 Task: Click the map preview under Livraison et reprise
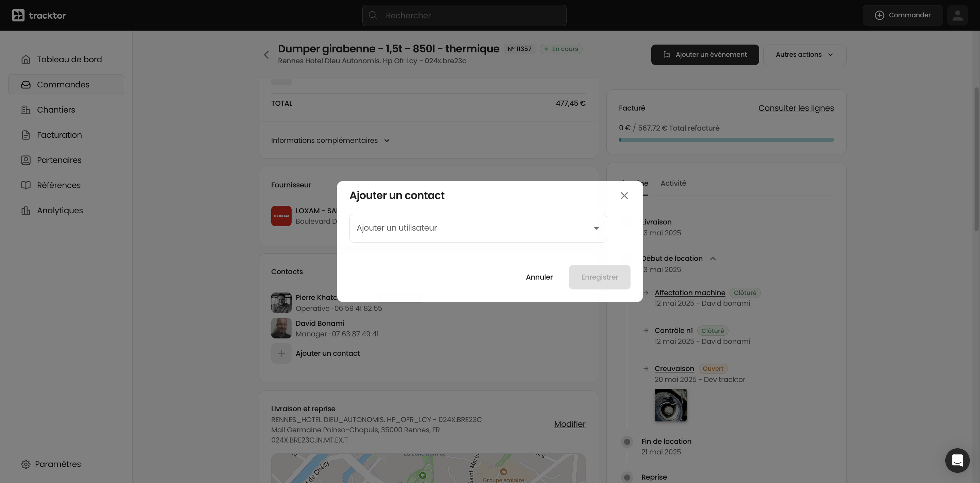click(428, 468)
